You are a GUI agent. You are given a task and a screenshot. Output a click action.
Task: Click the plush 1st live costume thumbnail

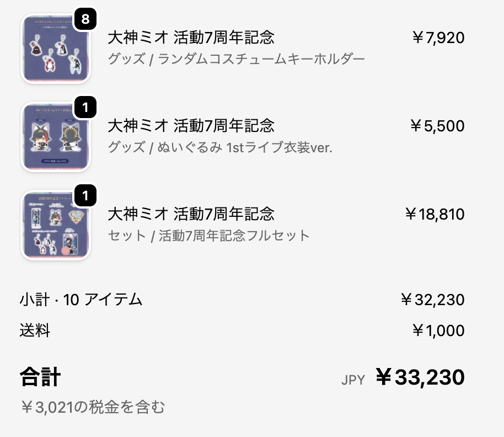pyautogui.click(x=55, y=137)
